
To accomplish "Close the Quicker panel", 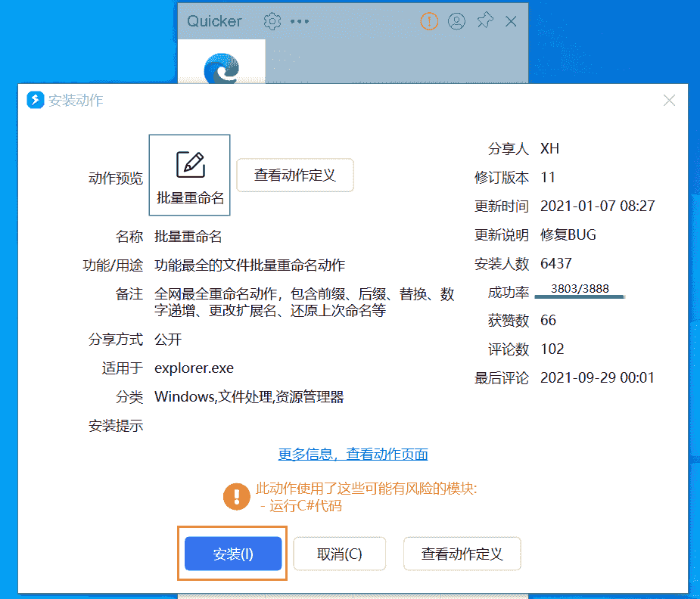I will [x=511, y=21].
